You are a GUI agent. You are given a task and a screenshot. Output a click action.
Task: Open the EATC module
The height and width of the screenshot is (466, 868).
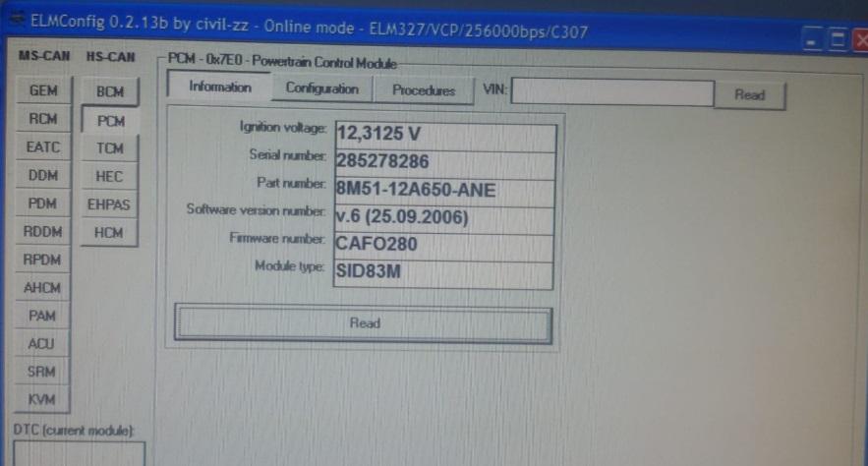point(43,147)
